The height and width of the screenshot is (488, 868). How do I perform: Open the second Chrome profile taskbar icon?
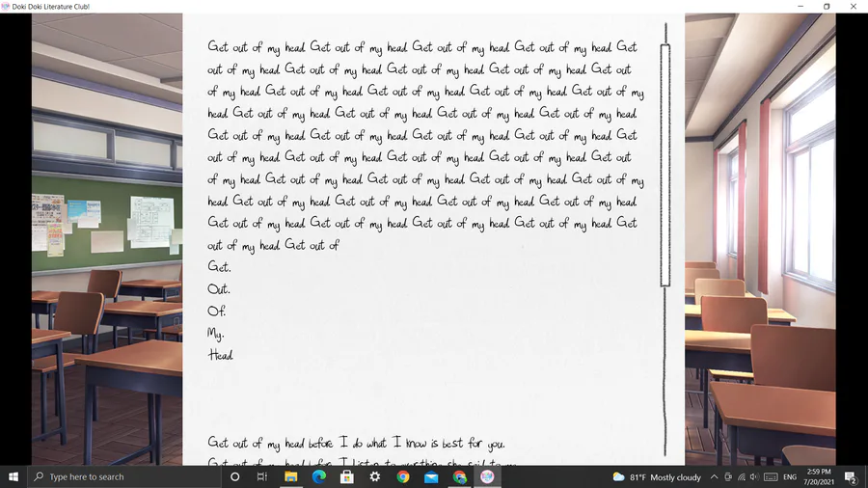click(x=459, y=476)
